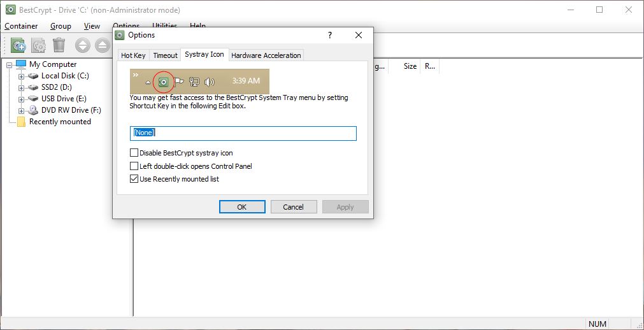This screenshot has width=644, height=330.
Task: Click the Options dialog help question mark
Action: 329,36
